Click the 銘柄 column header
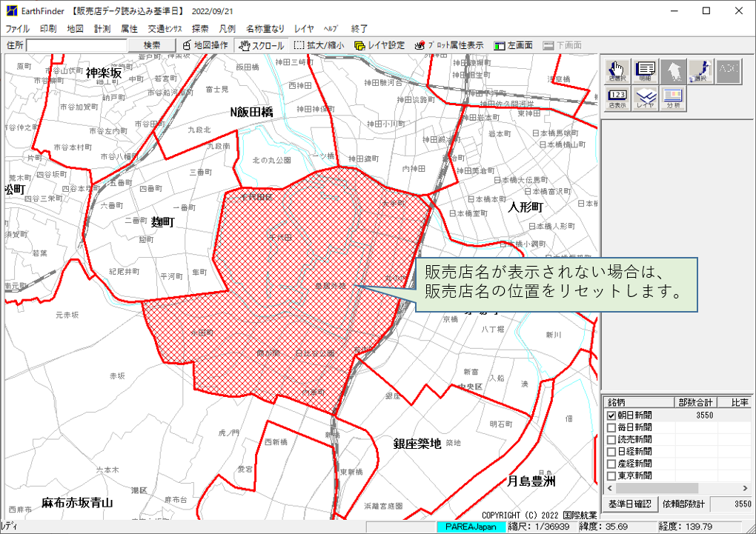The width and height of the screenshot is (756, 534). coord(638,402)
